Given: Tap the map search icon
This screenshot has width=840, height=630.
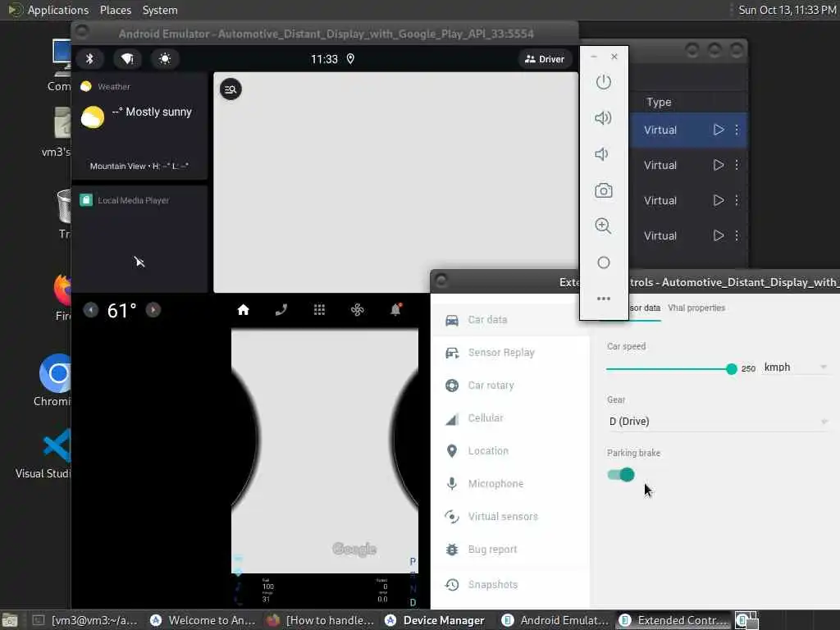Looking at the screenshot, I should point(231,89).
